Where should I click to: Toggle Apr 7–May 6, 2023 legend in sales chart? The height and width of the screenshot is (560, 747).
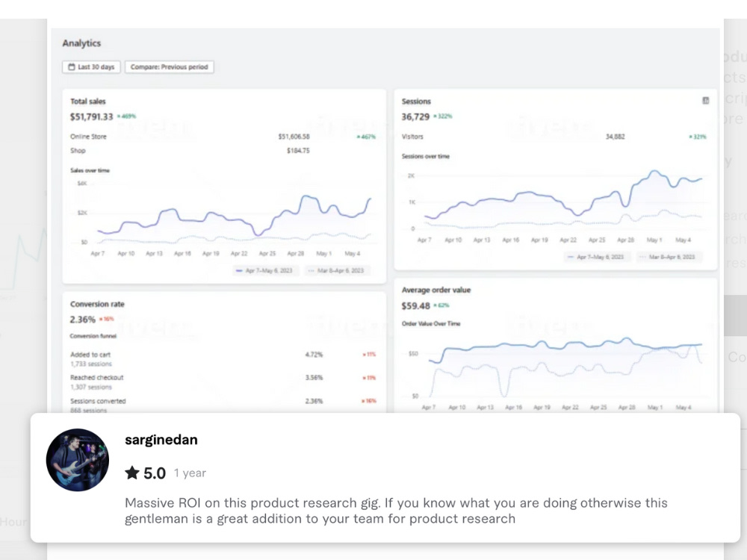[264, 270]
